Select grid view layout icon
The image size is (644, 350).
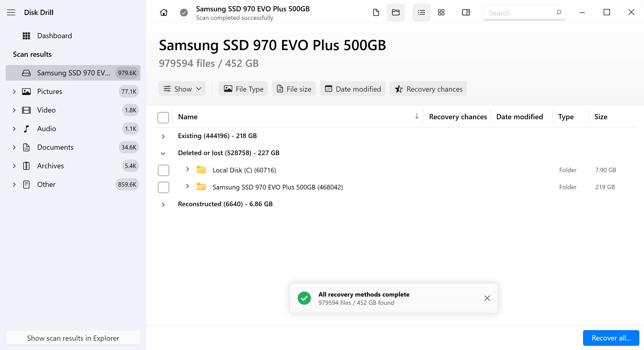[441, 12]
